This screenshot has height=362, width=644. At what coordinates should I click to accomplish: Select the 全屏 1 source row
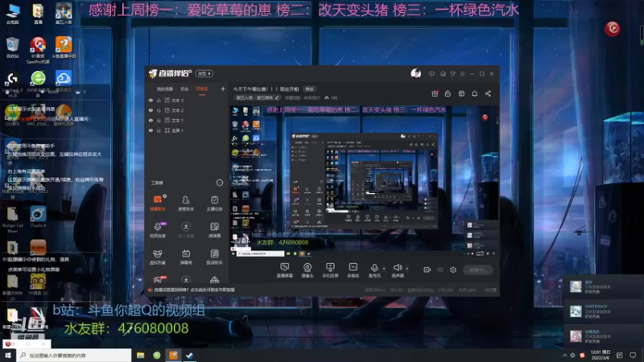coord(187,130)
